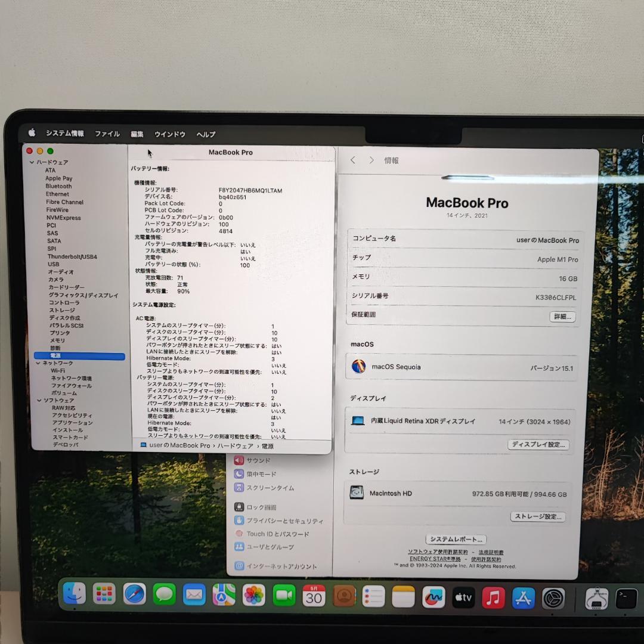
Task: Click the インターネットアカウント settings icon
Action: [239, 566]
